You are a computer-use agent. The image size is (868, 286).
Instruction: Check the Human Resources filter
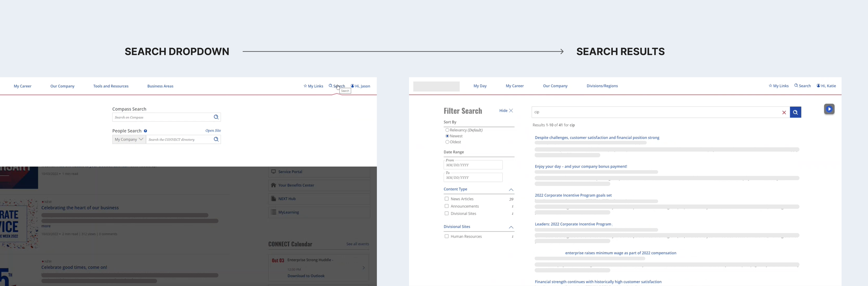[446, 236]
